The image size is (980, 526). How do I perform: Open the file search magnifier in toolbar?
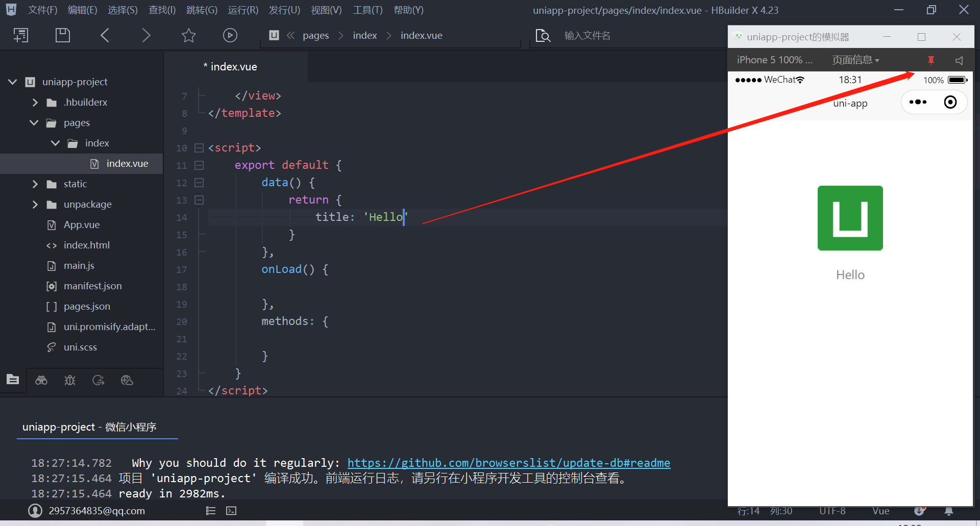click(543, 35)
